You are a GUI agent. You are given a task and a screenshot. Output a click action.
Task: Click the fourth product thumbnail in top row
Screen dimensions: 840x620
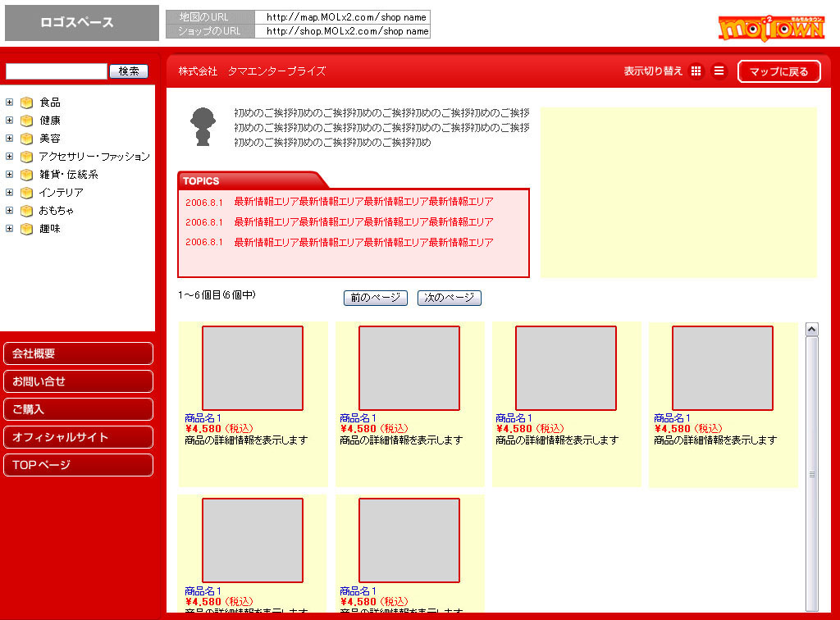[723, 368]
